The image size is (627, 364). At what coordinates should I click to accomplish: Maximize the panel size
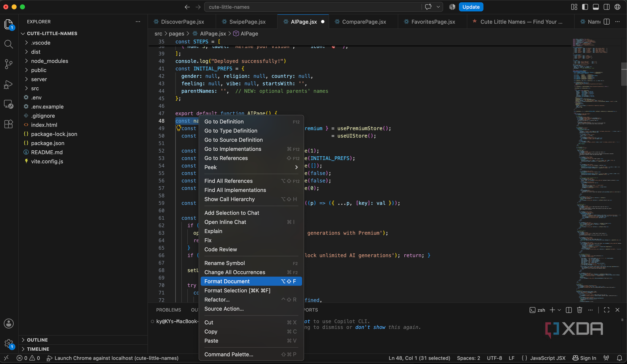(606, 310)
